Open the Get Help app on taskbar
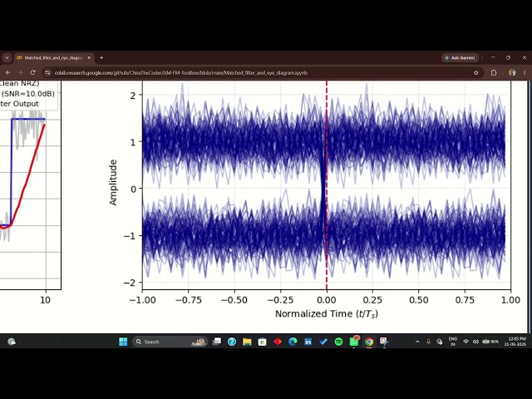The image size is (532, 399). [232, 342]
